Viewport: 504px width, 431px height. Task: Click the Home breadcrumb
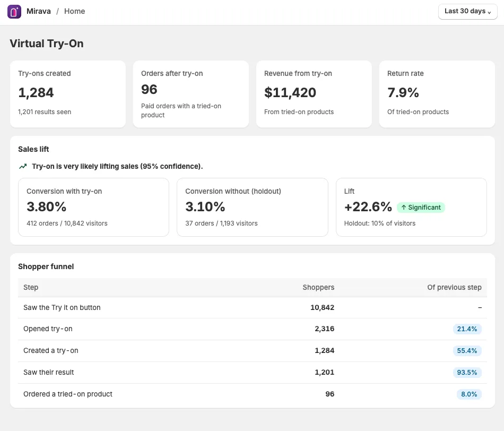75,11
